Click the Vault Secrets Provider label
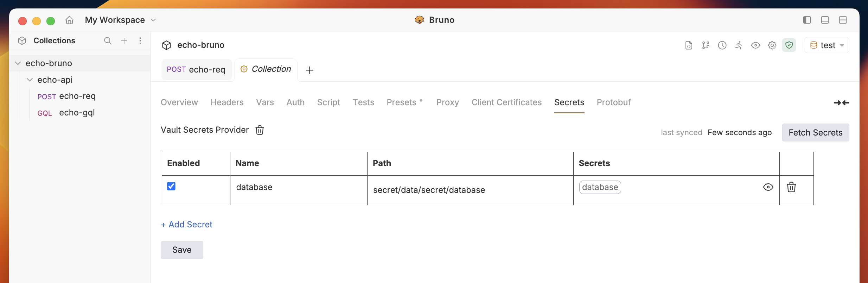Image resolution: width=868 pixels, height=283 pixels. [205, 130]
